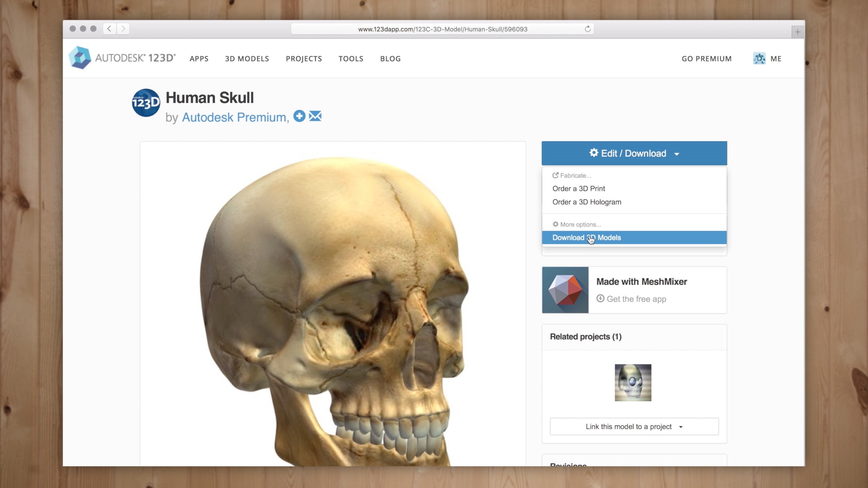The height and width of the screenshot is (488, 868).
Task: Expand Link this model to a project
Action: (x=634, y=427)
